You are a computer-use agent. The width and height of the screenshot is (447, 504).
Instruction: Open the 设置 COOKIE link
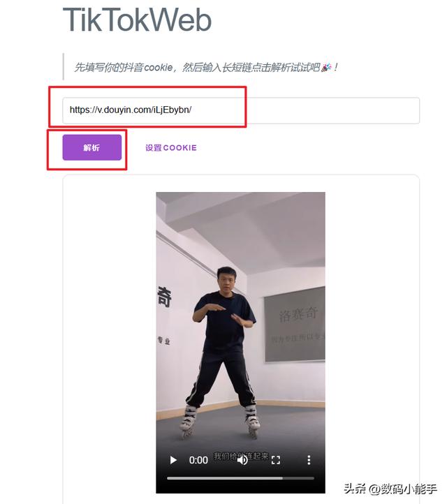pos(170,147)
